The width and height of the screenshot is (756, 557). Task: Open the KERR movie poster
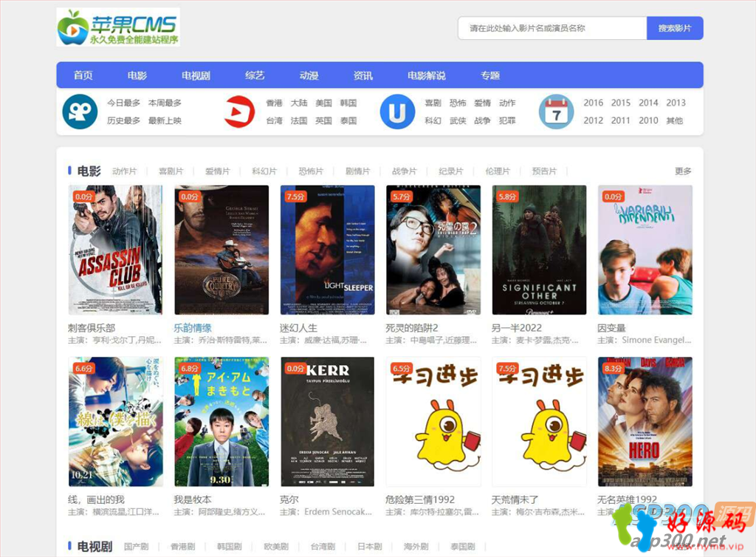coord(327,422)
